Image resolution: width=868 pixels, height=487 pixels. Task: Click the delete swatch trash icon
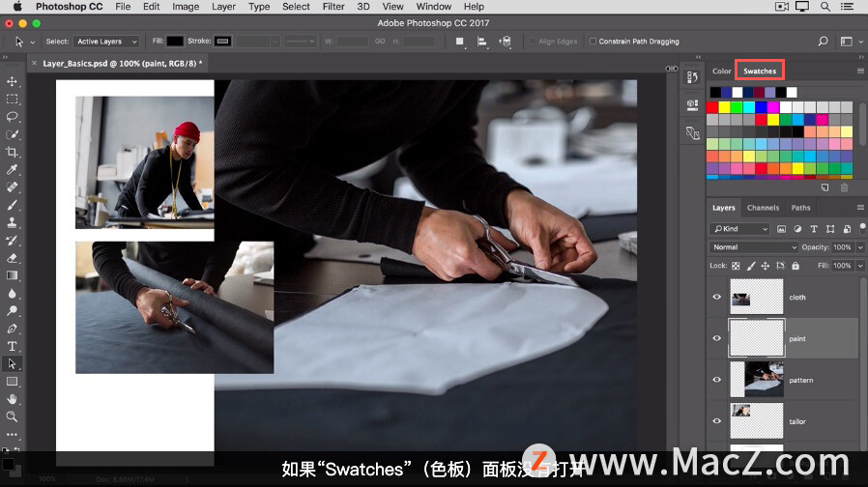pos(844,187)
